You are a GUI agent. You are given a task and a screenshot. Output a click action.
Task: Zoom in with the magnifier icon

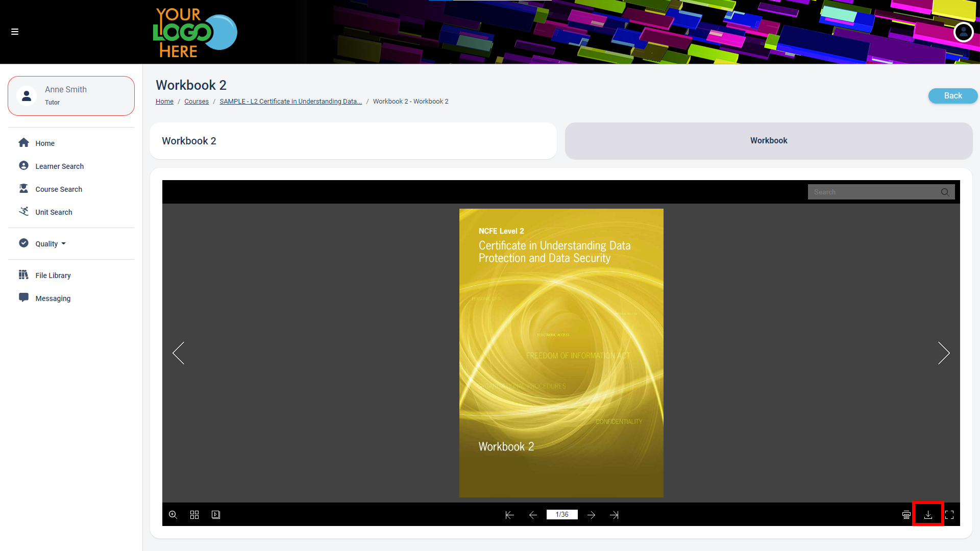[173, 515]
